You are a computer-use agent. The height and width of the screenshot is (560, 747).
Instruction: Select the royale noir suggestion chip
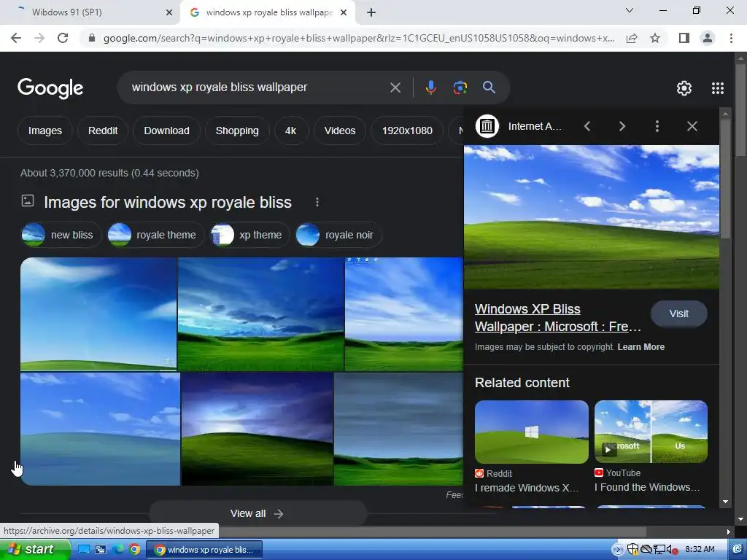coord(338,235)
